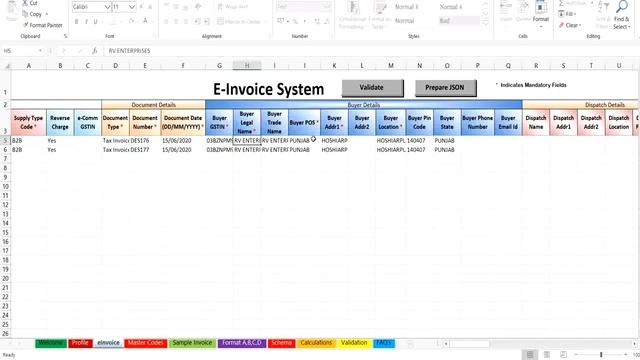Click the Fill Color bucket icon

pyautogui.click(x=131, y=21)
